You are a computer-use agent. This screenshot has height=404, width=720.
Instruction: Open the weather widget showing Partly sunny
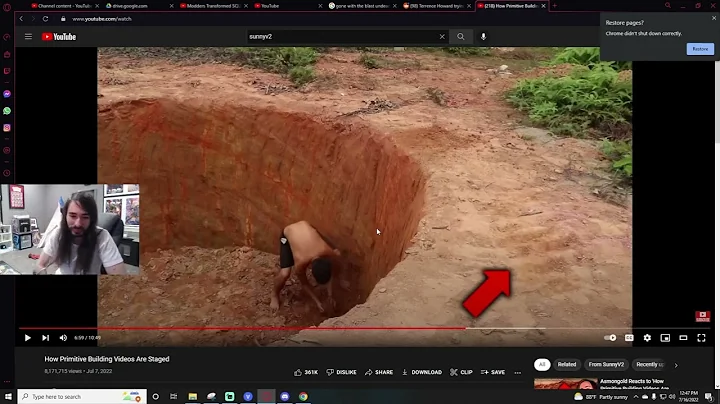(x=601, y=397)
